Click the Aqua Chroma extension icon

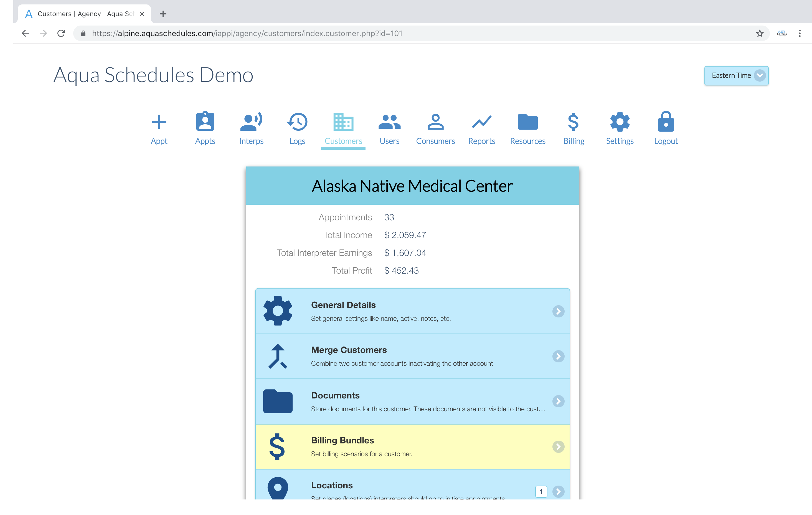(782, 33)
